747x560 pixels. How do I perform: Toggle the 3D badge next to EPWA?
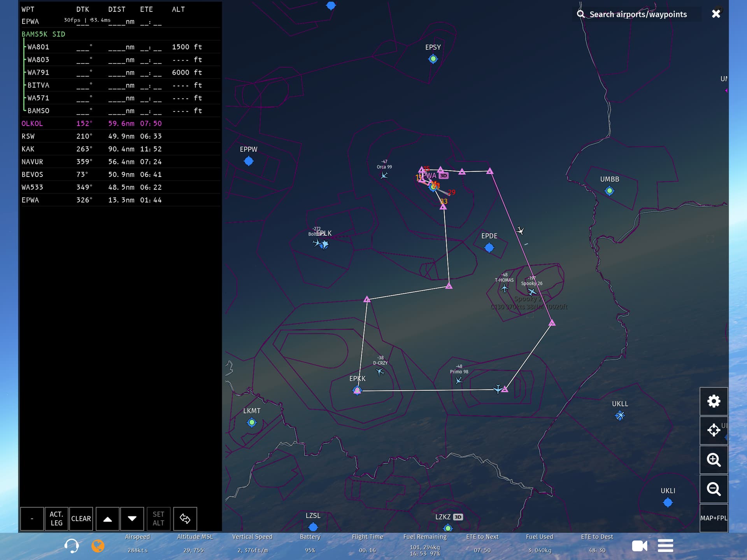pos(444,176)
